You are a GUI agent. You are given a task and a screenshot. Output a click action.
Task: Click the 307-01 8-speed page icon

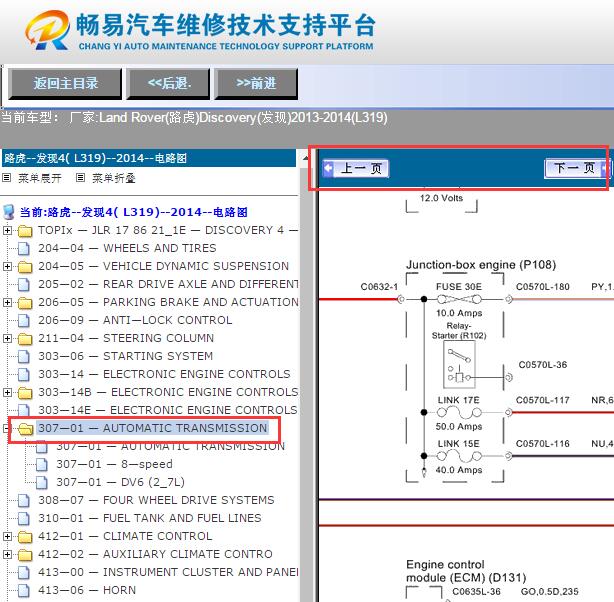(x=42, y=465)
